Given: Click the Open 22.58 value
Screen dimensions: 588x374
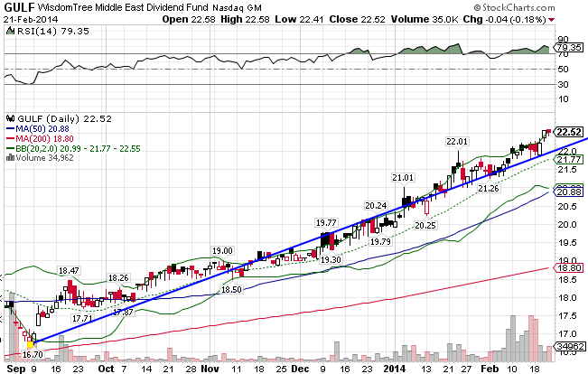Looking at the screenshot, I should [189, 19].
